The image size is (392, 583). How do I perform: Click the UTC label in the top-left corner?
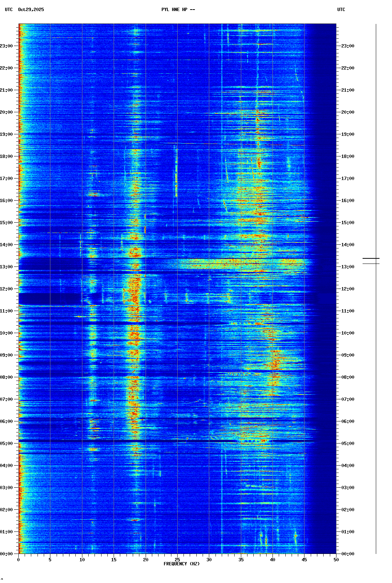(8, 10)
